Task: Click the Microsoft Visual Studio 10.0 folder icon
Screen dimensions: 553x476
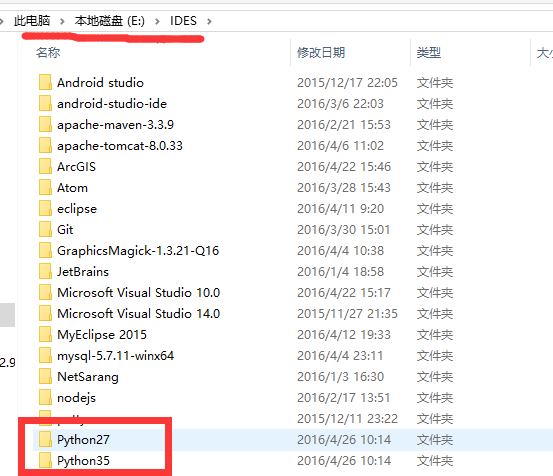Action: (45, 292)
